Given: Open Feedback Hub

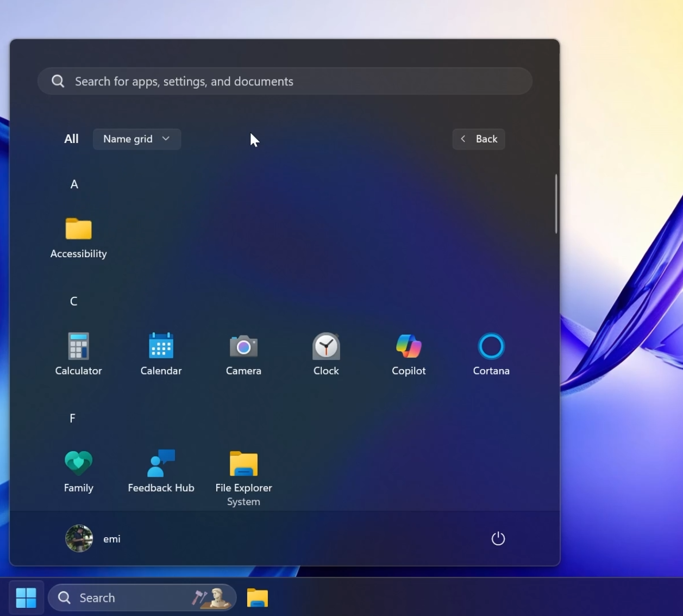Looking at the screenshot, I should coord(161,470).
